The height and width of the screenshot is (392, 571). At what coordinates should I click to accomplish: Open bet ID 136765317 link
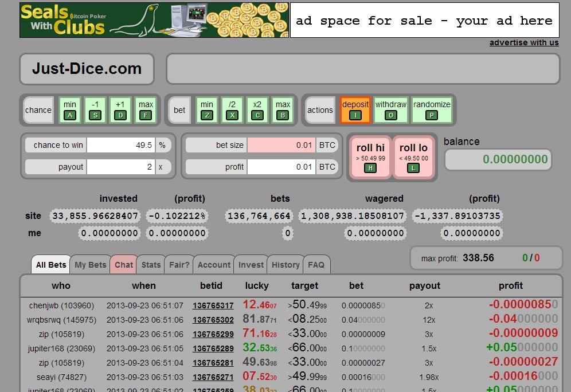[x=213, y=305]
